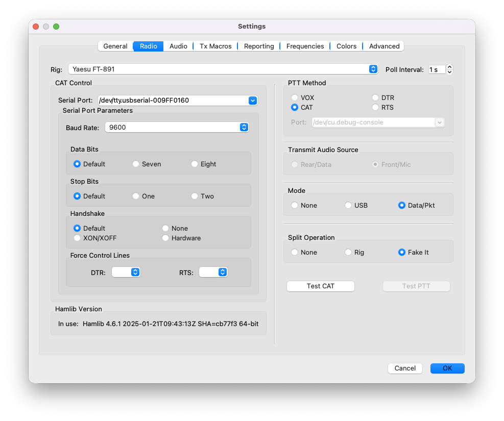Open the Force DTR control dropdown

(x=135, y=273)
